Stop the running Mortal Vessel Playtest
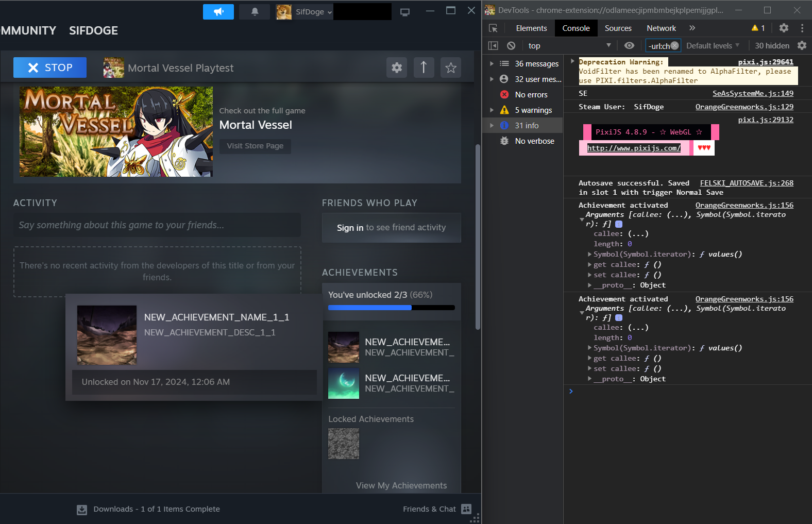This screenshot has height=524, width=812. point(50,67)
